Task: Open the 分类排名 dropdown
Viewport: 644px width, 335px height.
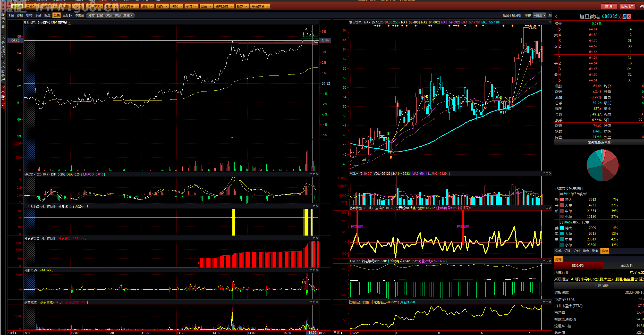Action: (x=130, y=6)
